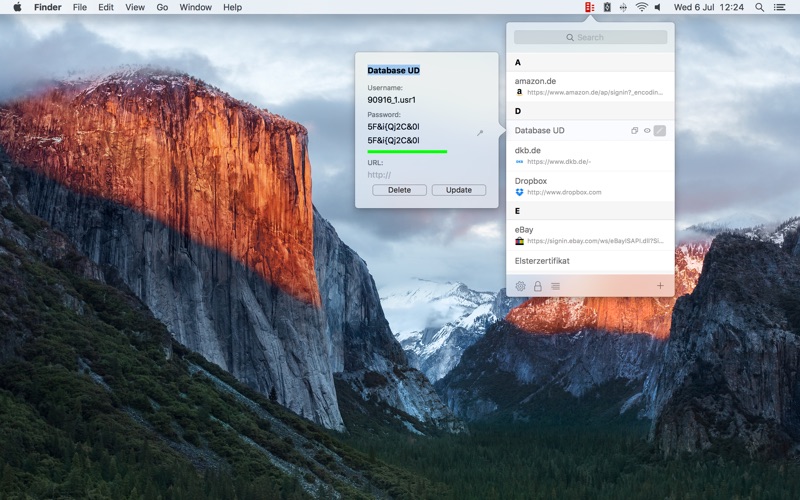Click the dkb favicon icon
This screenshot has width=800, height=500.
(519, 162)
